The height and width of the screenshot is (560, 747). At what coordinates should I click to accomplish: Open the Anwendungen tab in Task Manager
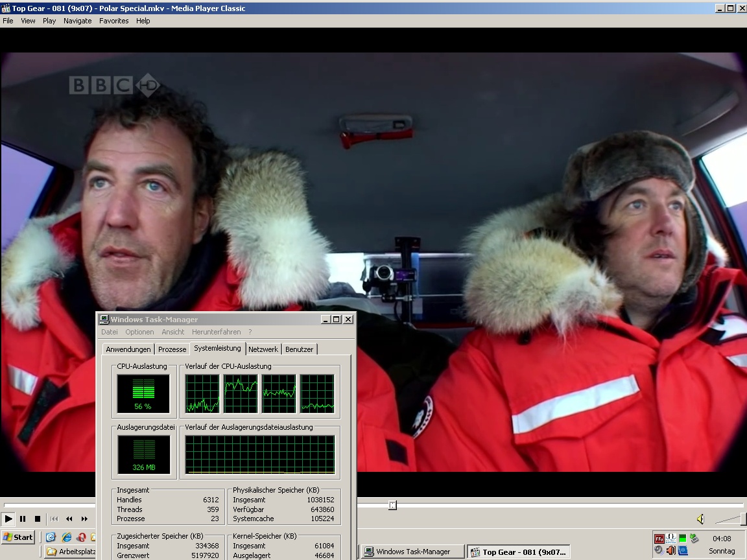128,349
